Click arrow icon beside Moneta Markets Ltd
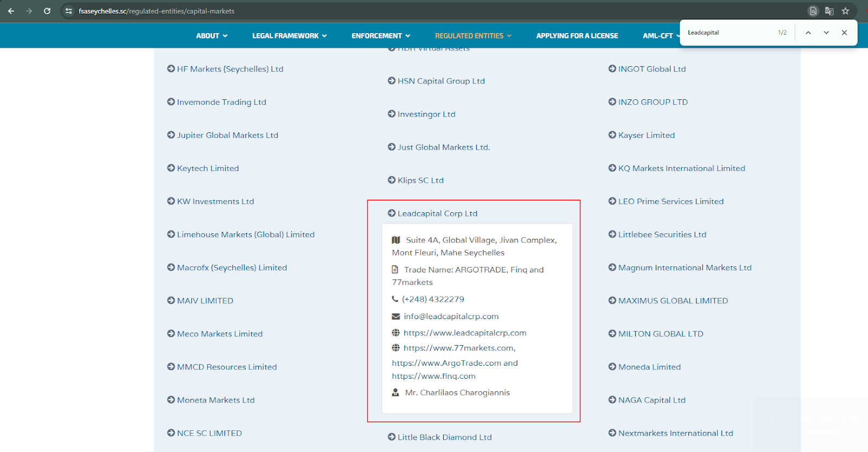868x452 pixels. (x=171, y=400)
